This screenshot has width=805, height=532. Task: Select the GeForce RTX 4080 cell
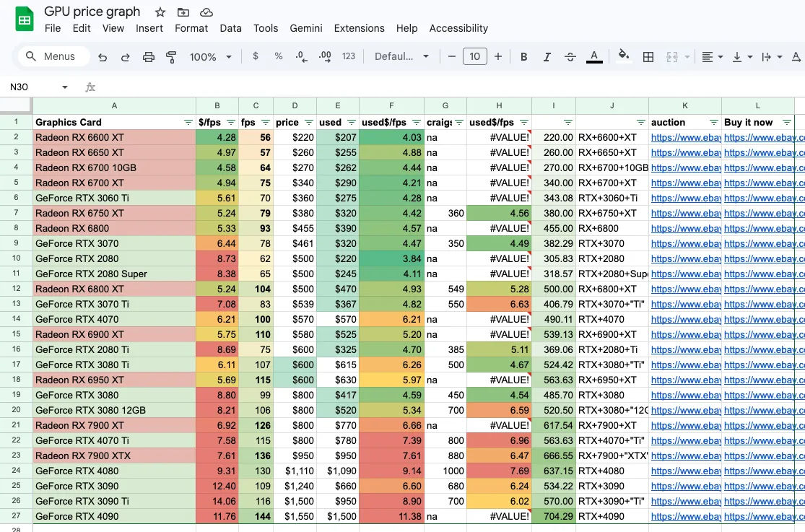(x=115, y=471)
